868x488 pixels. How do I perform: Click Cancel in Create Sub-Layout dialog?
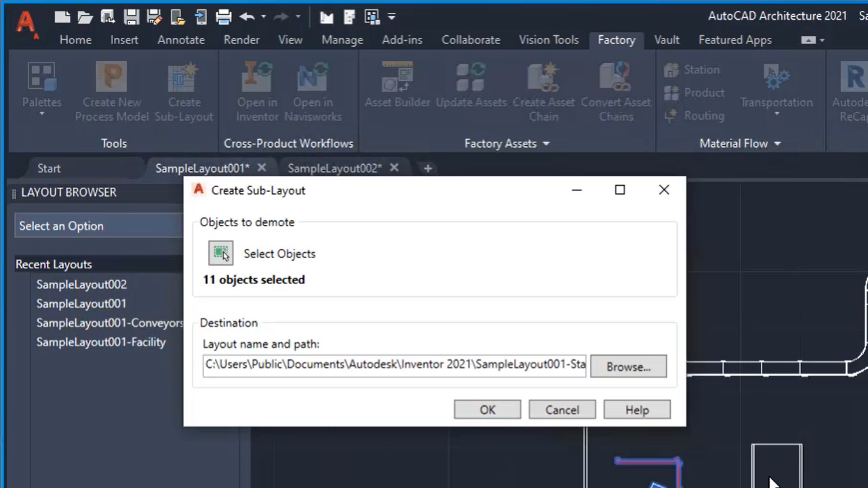pyautogui.click(x=562, y=410)
